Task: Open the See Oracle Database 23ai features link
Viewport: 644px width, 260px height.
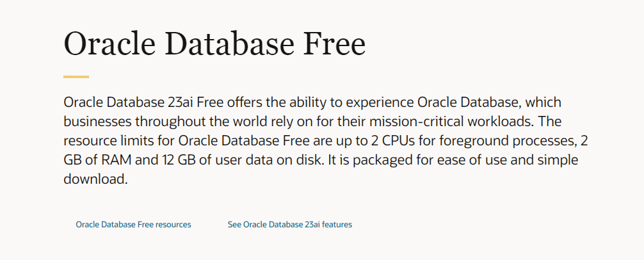Action: tap(289, 225)
